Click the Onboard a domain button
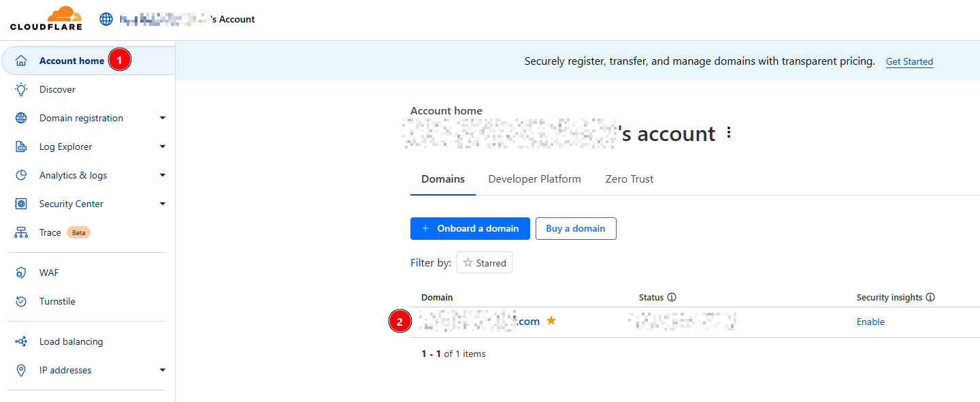 tap(470, 228)
